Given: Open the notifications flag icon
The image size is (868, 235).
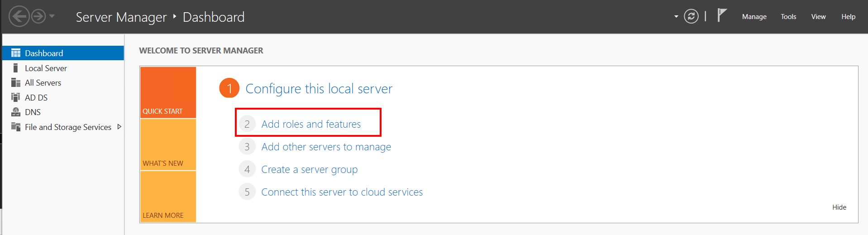Looking at the screenshot, I should (x=722, y=15).
